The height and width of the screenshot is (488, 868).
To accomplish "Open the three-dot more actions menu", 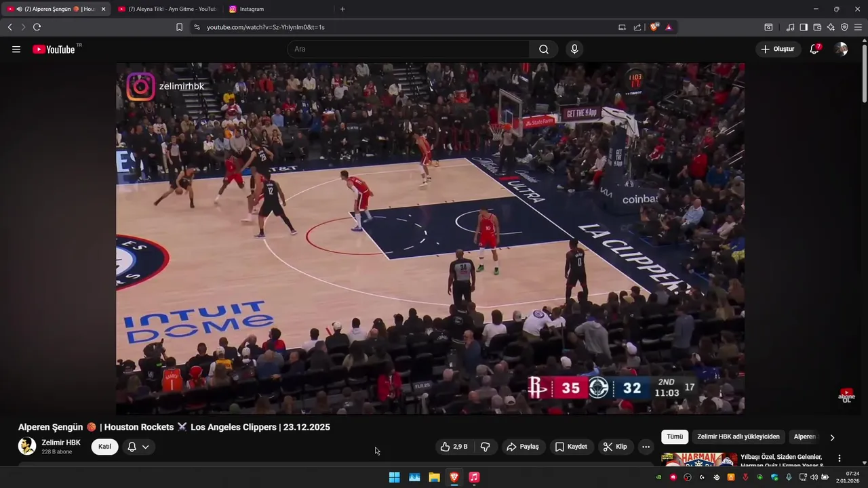I will click(x=646, y=447).
